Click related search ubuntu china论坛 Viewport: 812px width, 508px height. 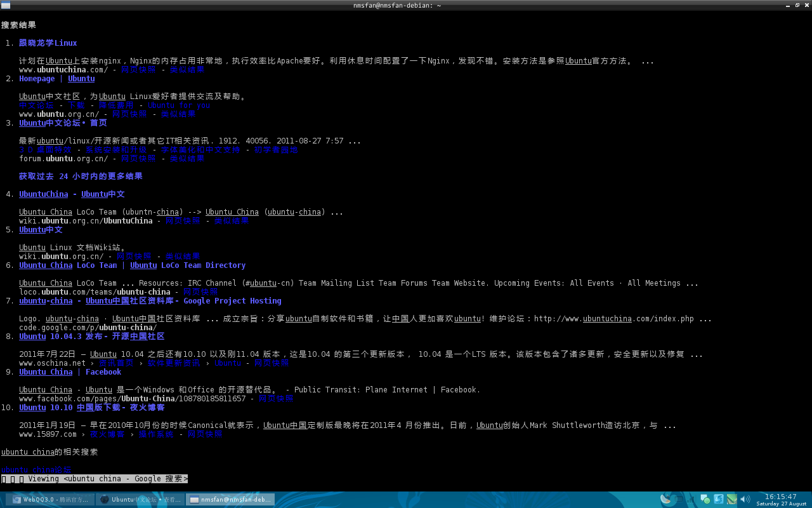coord(36,470)
